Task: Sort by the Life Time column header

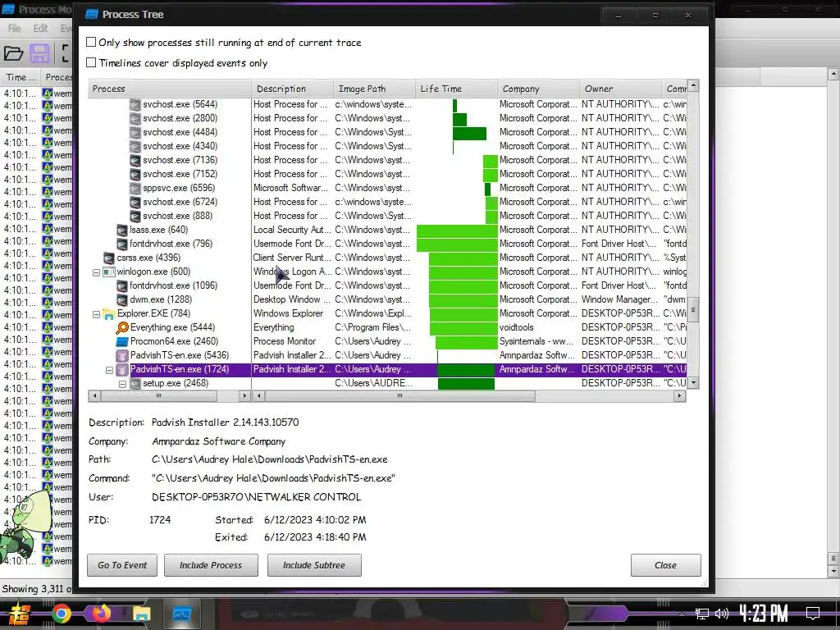Action: tap(456, 89)
